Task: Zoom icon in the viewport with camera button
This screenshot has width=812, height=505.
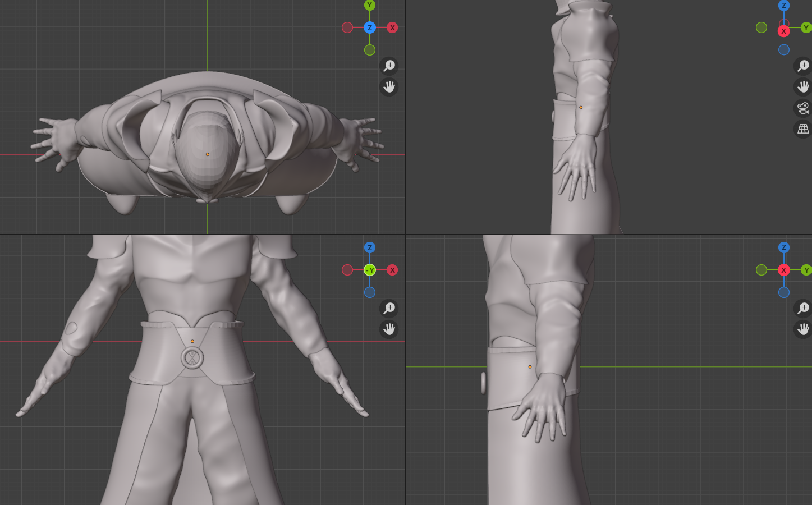Action: pos(803,66)
